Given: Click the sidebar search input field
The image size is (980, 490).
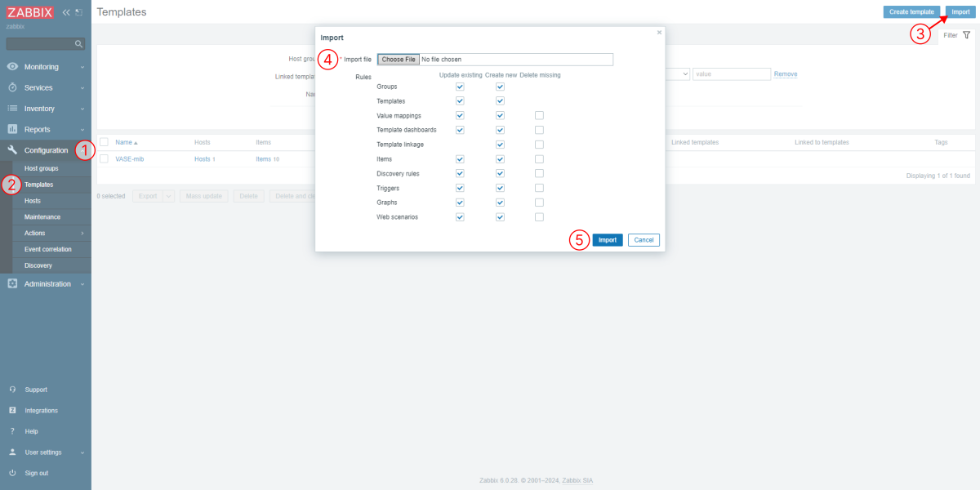Looking at the screenshot, I should tap(39, 44).
